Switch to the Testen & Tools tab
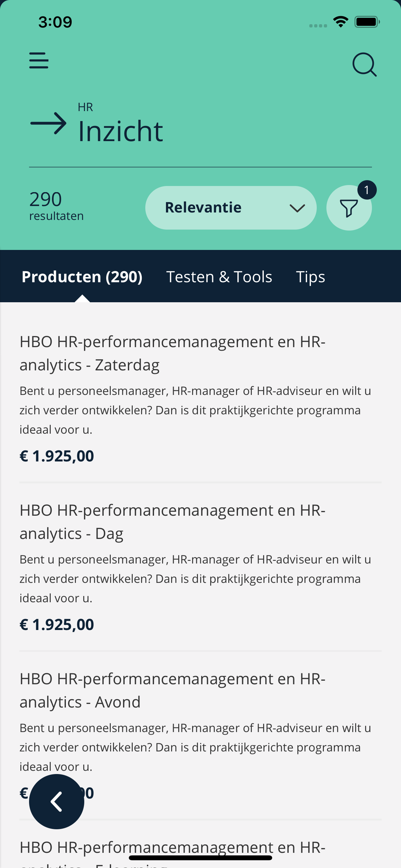Viewport: 401px width, 868px height. [x=219, y=277]
